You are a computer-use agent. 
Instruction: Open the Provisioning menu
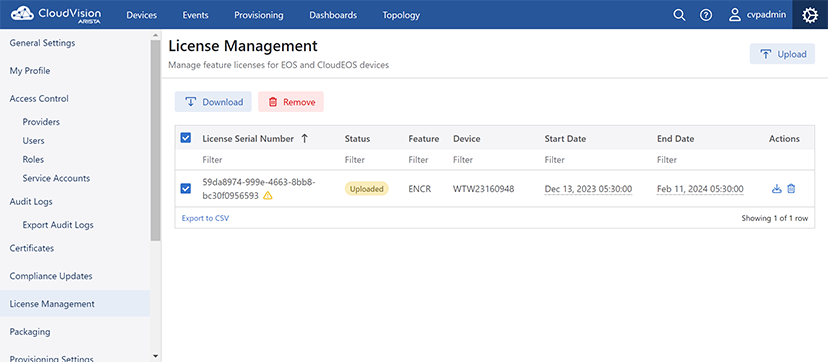pyautogui.click(x=259, y=15)
